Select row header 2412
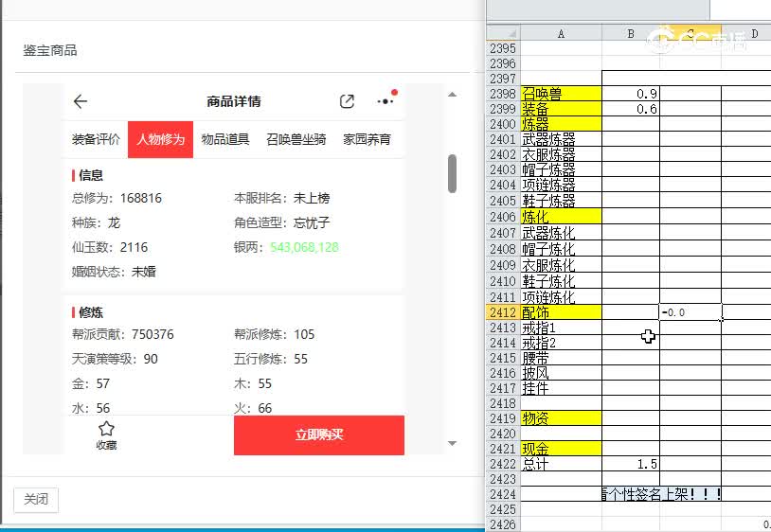The width and height of the screenshot is (771, 532). pyautogui.click(x=503, y=312)
